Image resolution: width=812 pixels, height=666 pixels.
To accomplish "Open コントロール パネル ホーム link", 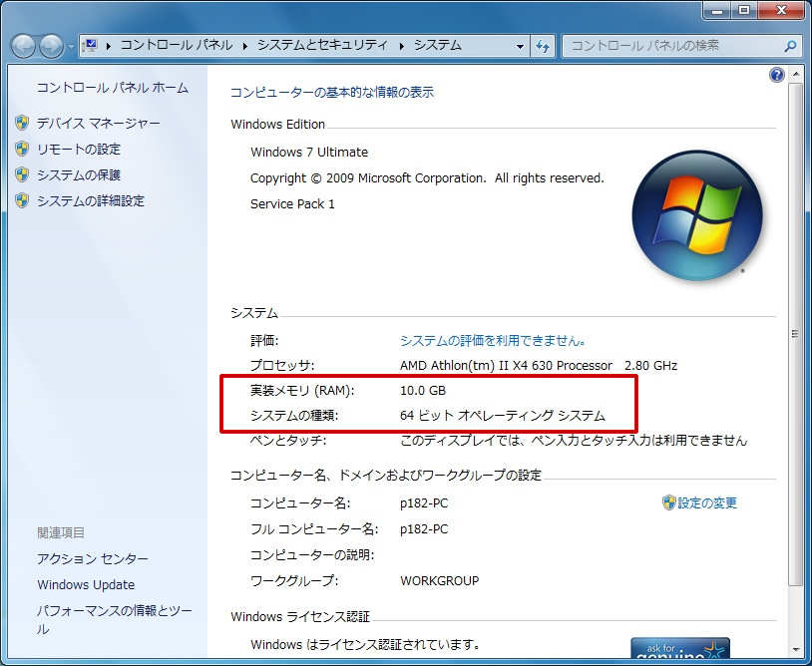I will pos(113,88).
